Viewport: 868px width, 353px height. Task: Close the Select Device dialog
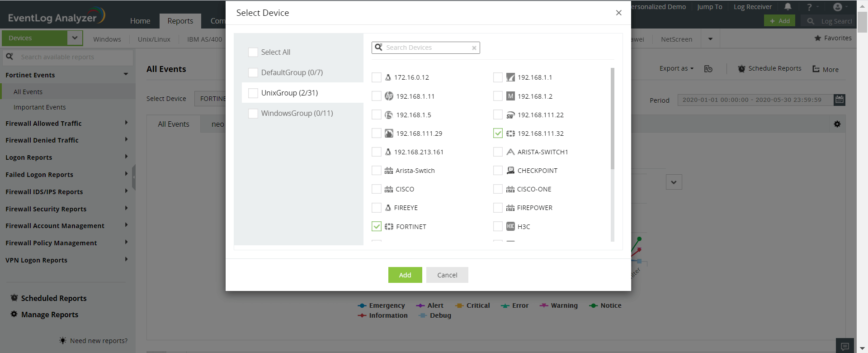coord(618,13)
